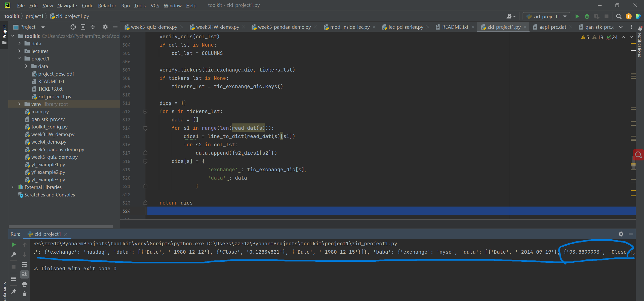The height and width of the screenshot is (301, 644).
Task: Click the red search widget on right edge
Action: pos(638,155)
